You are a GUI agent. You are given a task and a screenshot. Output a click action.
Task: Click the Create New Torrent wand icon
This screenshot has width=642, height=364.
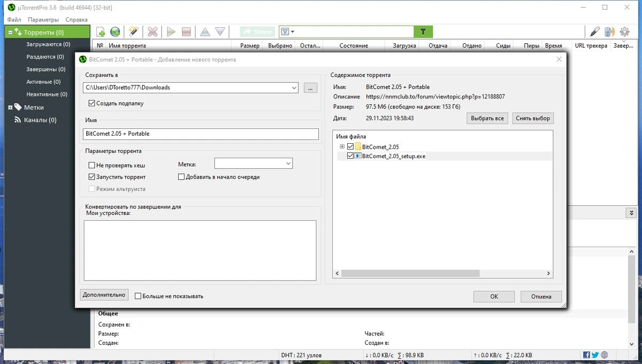[x=133, y=32]
